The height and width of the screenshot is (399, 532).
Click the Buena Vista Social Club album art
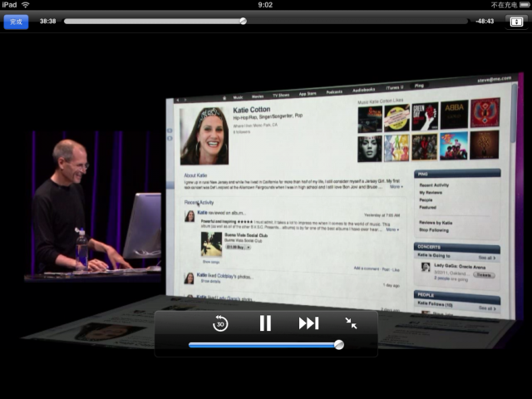(x=211, y=244)
